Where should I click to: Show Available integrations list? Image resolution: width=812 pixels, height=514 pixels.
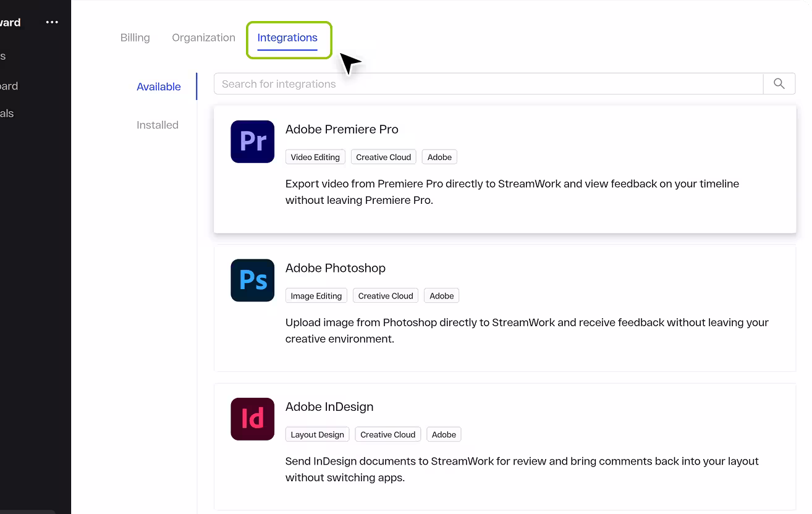[x=159, y=86]
